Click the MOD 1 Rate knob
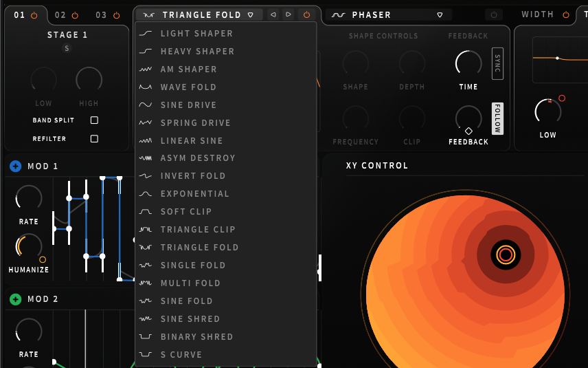The image size is (588, 368). click(28, 198)
